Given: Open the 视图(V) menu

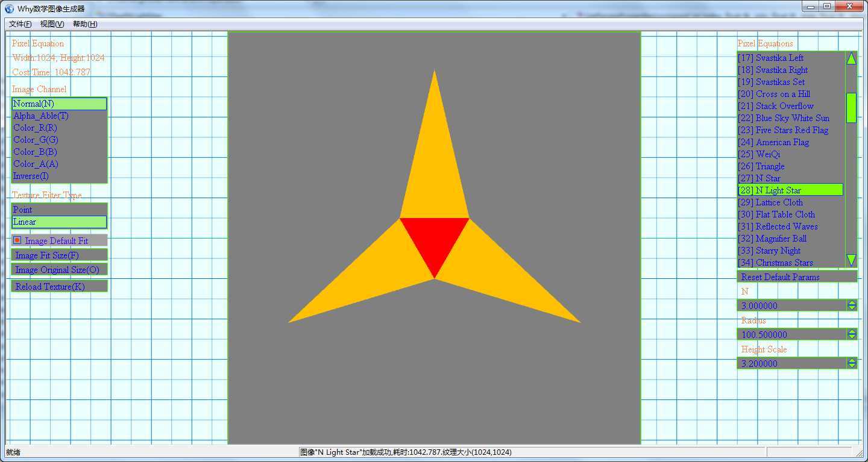Looking at the screenshot, I should (x=52, y=24).
